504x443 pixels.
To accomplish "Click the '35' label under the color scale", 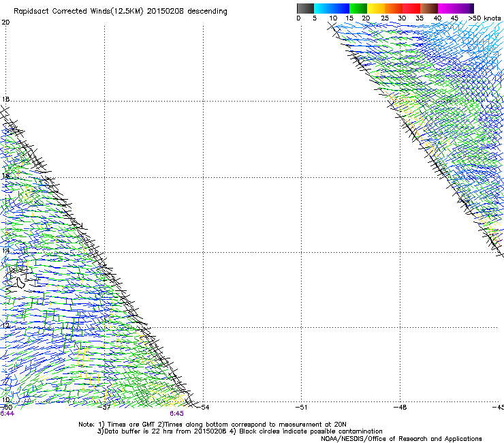I will click(420, 18).
